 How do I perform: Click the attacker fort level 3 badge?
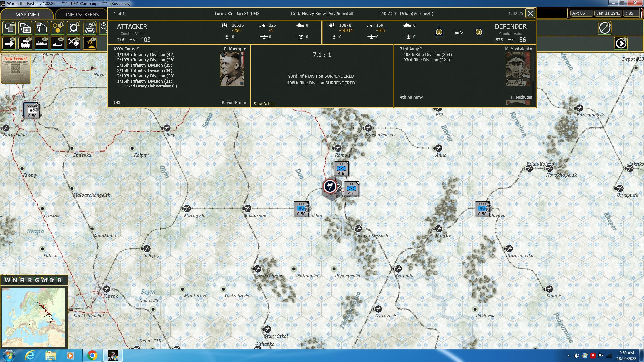pyautogui.click(x=439, y=32)
